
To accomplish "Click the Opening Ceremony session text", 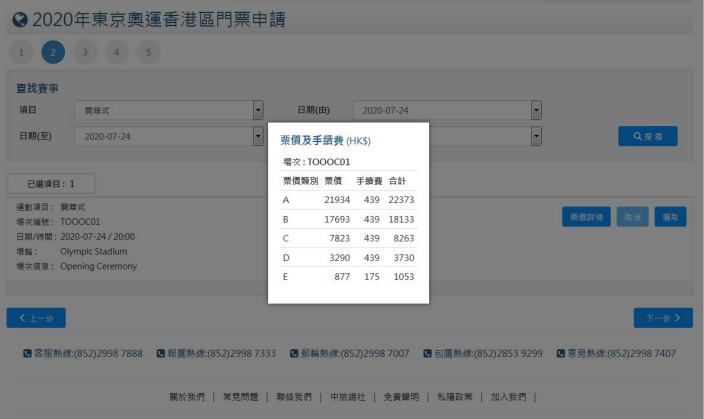I will point(98,266).
